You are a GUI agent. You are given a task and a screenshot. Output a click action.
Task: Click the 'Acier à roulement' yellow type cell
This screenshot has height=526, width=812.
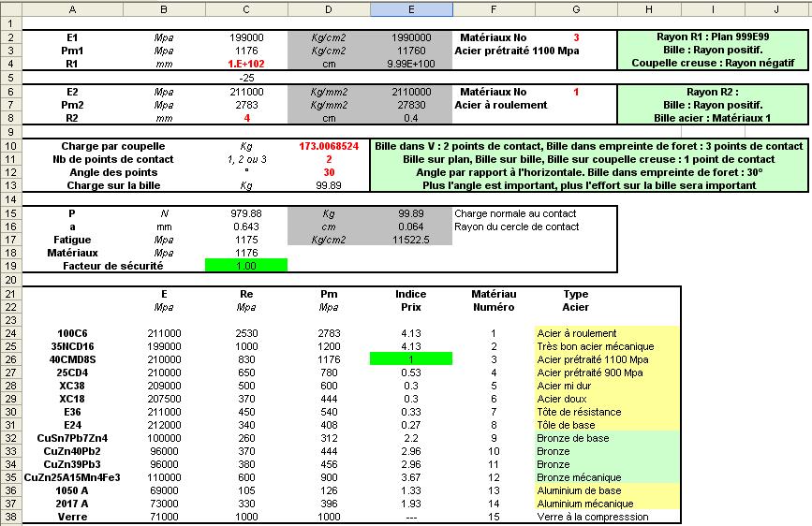(x=607, y=333)
